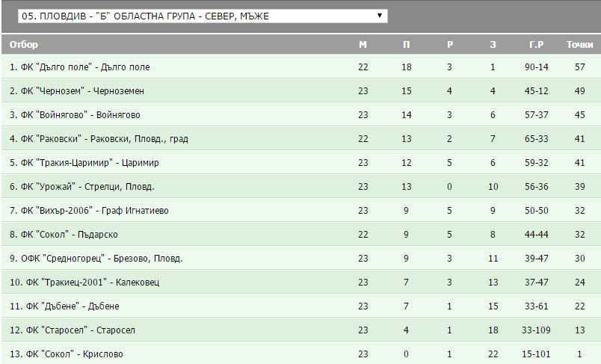Screen dimensions: 601x364
Task: Click the М matches column header
Action: pyautogui.click(x=363, y=44)
